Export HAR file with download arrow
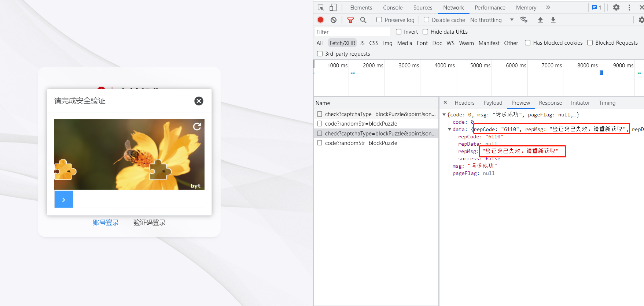The image size is (644, 306). coord(553,20)
